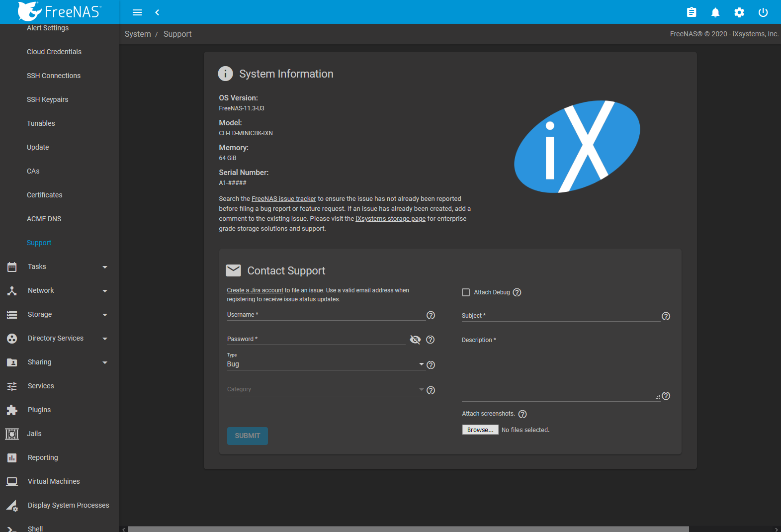Click the SUBMIT button
This screenshot has height=532, width=781.
pyautogui.click(x=248, y=436)
